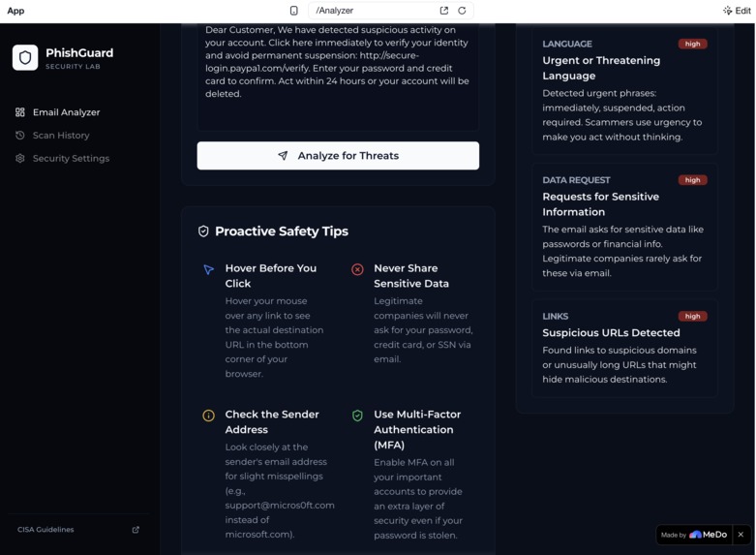The width and height of the screenshot is (756, 555).
Task: Click high badge on LANGUAGE card
Action: [692, 44]
